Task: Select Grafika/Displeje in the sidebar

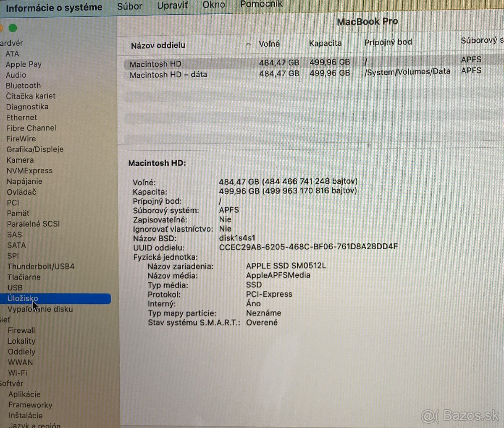Action: coord(35,149)
